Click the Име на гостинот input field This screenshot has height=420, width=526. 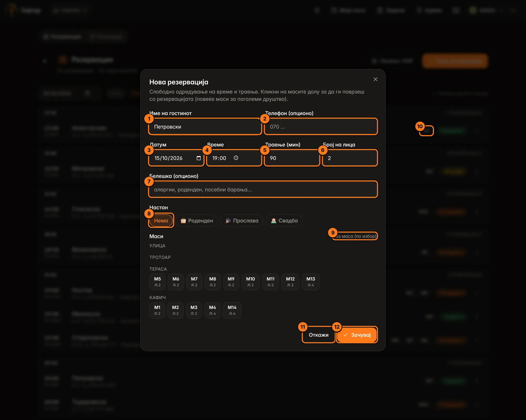[x=205, y=127]
